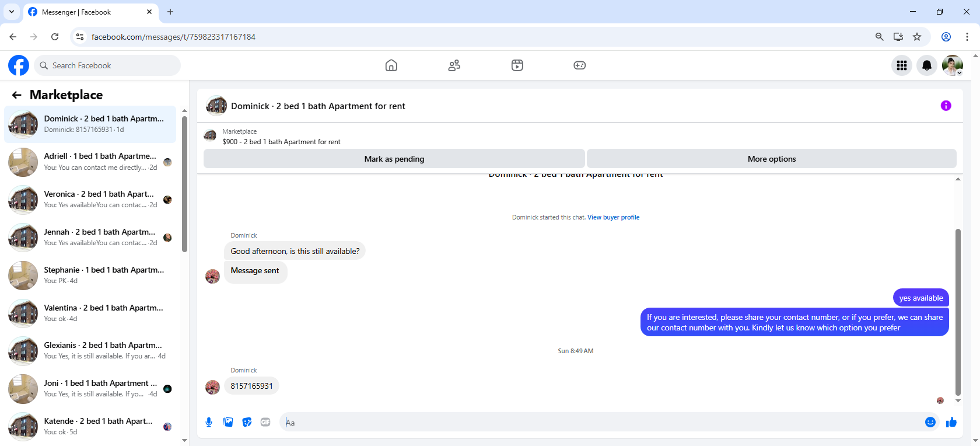Focus the Search Facebook field
This screenshot has height=446, width=980.
[107, 65]
